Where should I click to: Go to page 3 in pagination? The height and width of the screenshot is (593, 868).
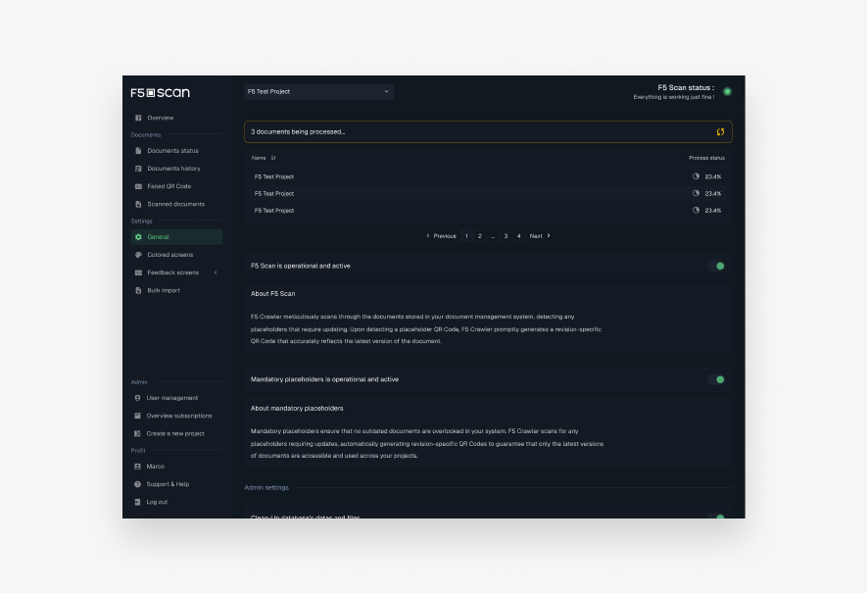[506, 236]
